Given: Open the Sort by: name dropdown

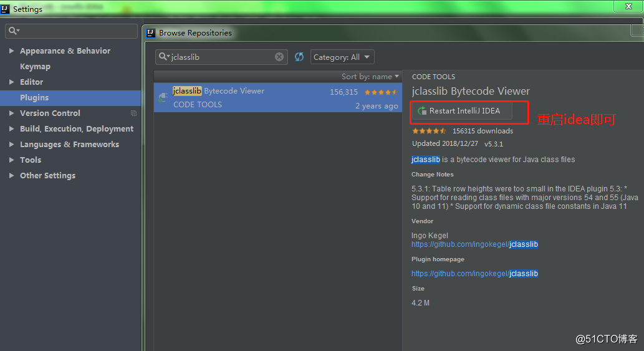Looking at the screenshot, I should click(x=370, y=76).
